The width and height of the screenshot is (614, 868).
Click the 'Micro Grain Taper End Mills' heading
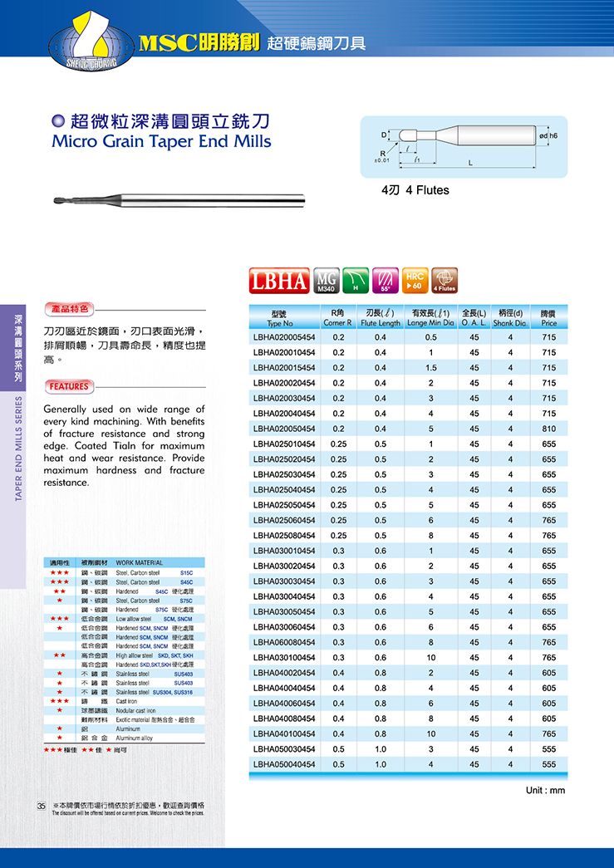162,141
